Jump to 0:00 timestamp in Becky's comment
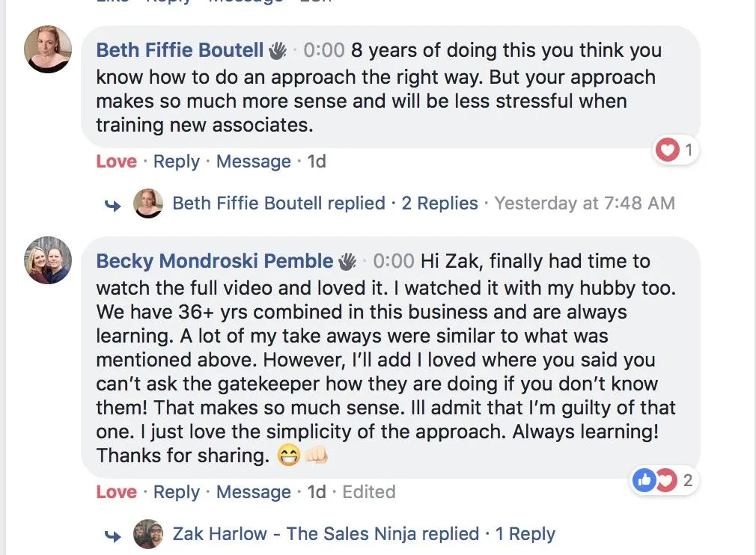 pos(394,261)
